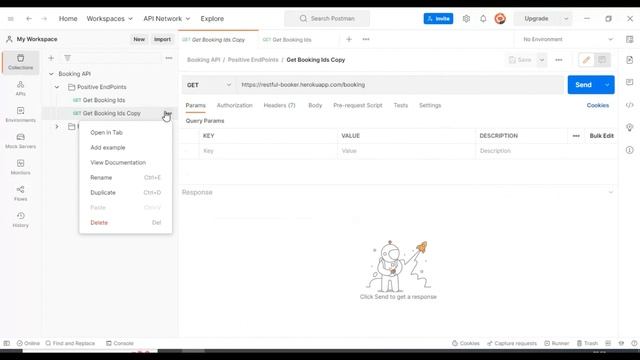Switch to the Tests tab
Screen dimensions: 640x360
[x=400, y=105]
